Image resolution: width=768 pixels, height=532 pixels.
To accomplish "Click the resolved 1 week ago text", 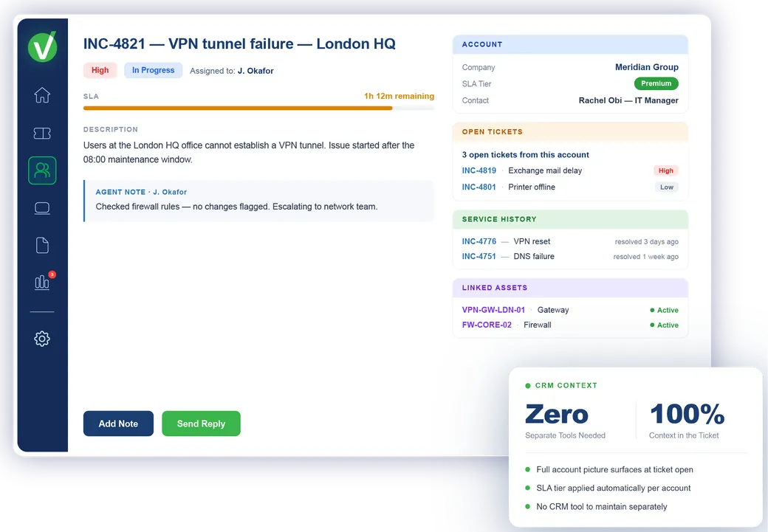I will (645, 257).
